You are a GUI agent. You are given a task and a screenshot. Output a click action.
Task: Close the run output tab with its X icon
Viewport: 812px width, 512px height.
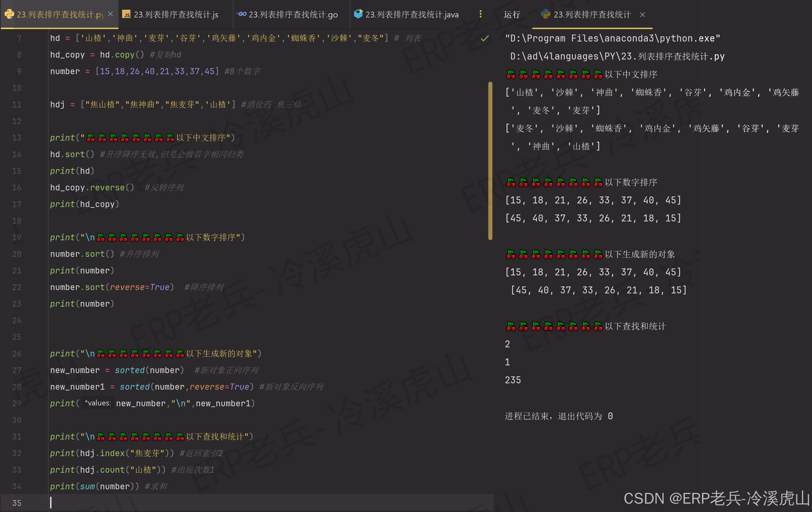click(x=642, y=14)
